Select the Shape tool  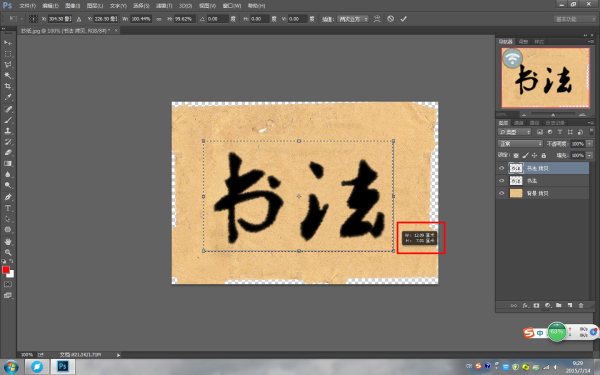click(x=8, y=230)
